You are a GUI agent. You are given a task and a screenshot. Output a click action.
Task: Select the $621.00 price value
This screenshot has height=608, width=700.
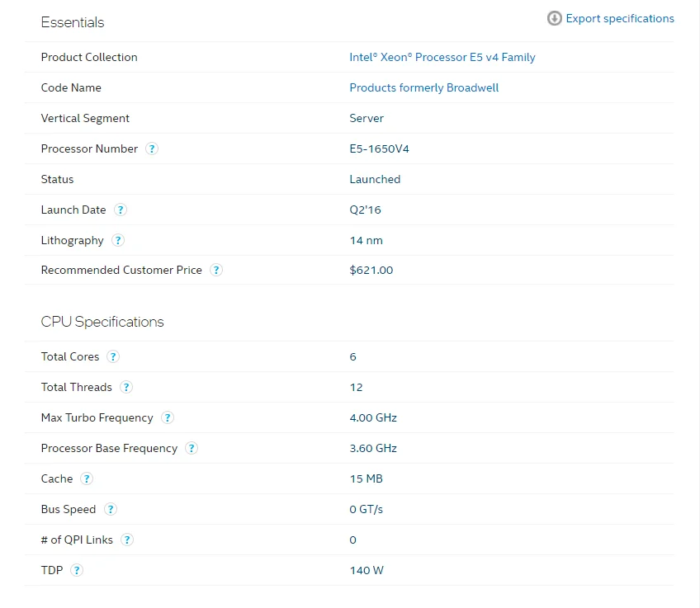click(371, 271)
